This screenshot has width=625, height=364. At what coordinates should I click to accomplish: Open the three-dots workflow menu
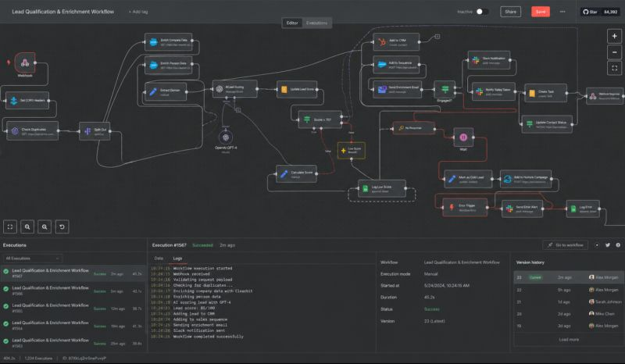562,12
